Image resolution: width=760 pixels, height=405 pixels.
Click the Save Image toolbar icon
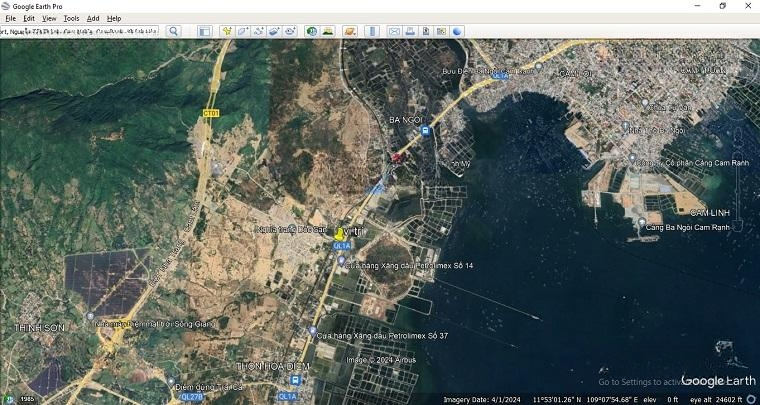click(x=426, y=31)
